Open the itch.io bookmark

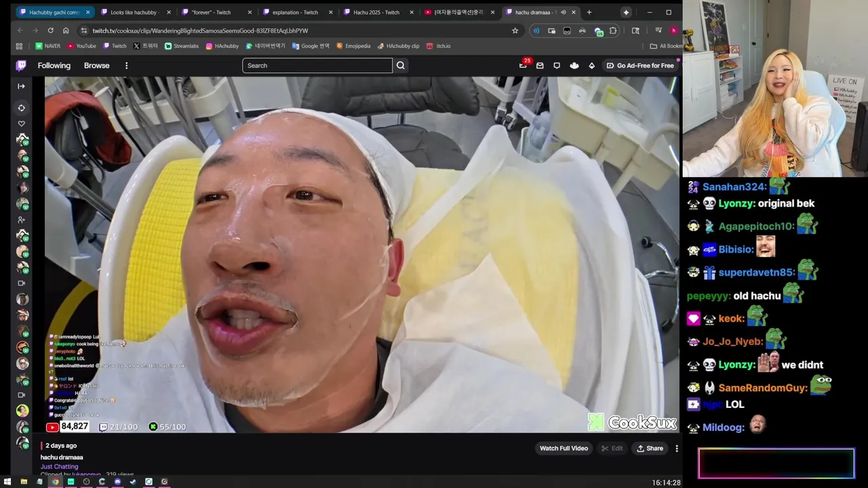click(x=439, y=46)
